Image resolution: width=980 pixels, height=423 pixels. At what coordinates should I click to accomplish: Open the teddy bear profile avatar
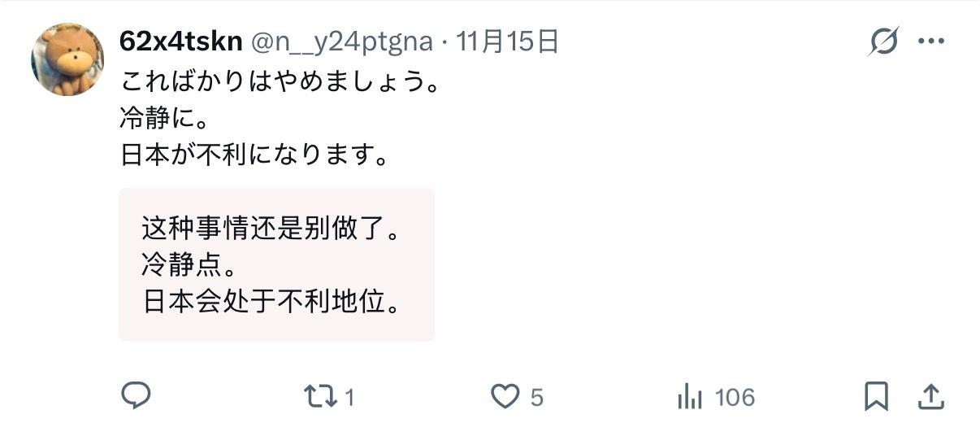(67, 59)
